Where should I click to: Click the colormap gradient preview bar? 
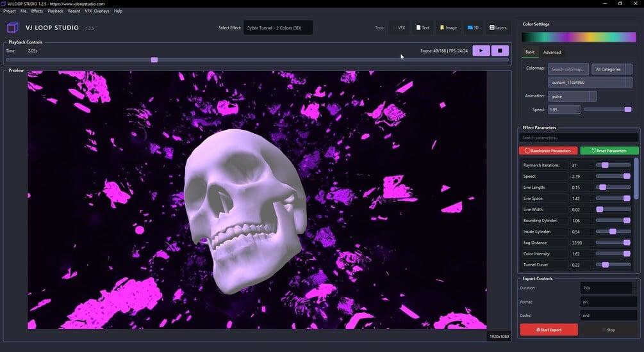(x=579, y=37)
